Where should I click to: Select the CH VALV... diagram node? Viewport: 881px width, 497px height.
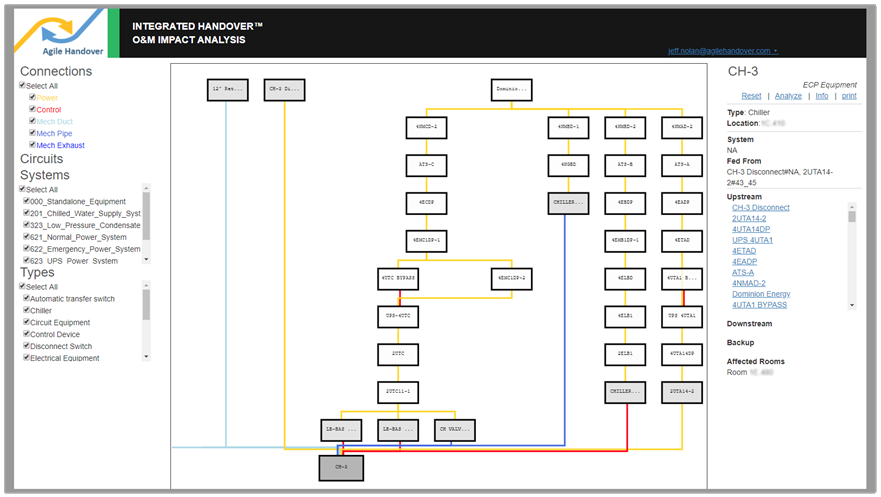(x=455, y=430)
